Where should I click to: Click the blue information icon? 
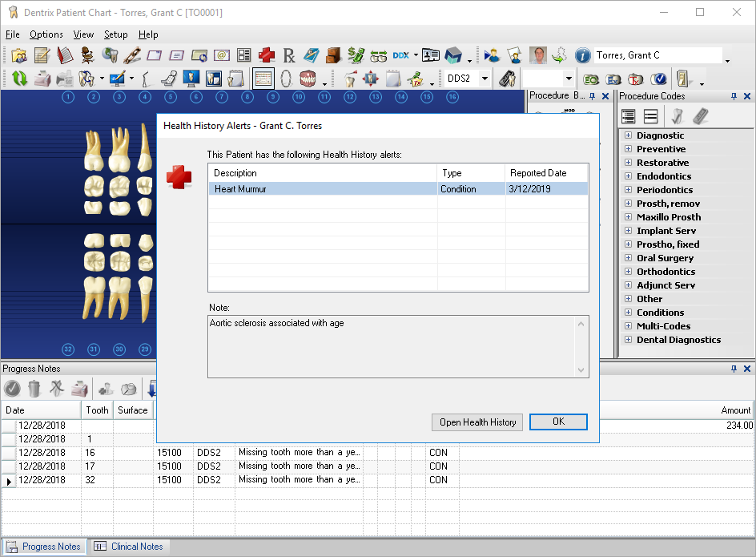(582, 55)
